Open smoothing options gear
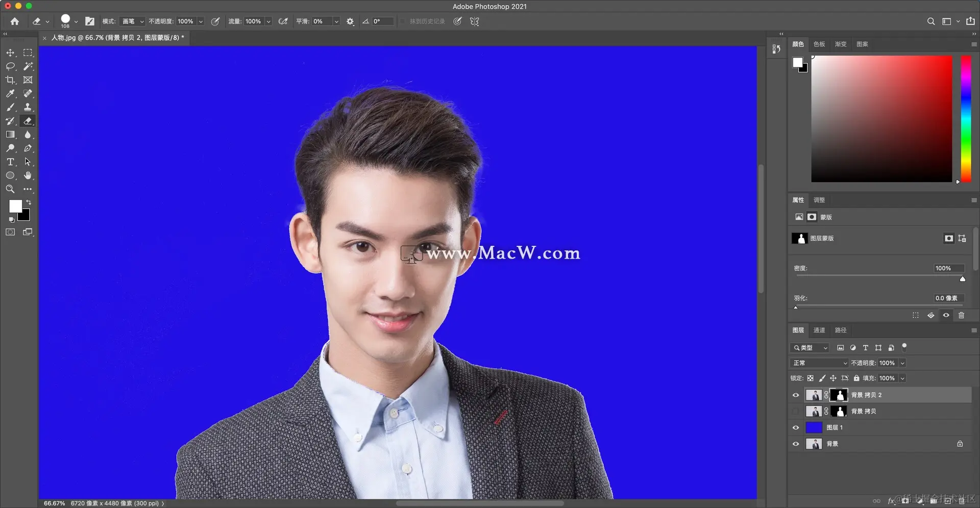The height and width of the screenshot is (508, 980). [350, 21]
